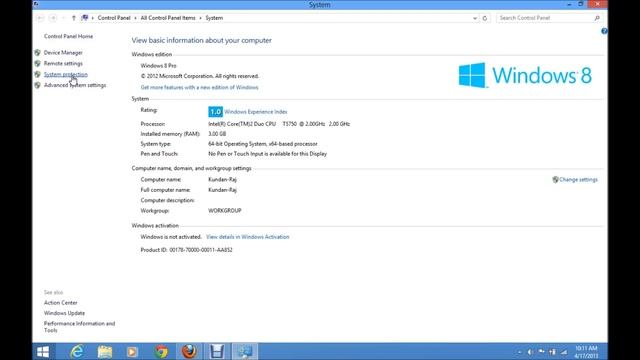Click 3.00 GB installed memory value
The width and height of the screenshot is (640, 360).
point(217,134)
